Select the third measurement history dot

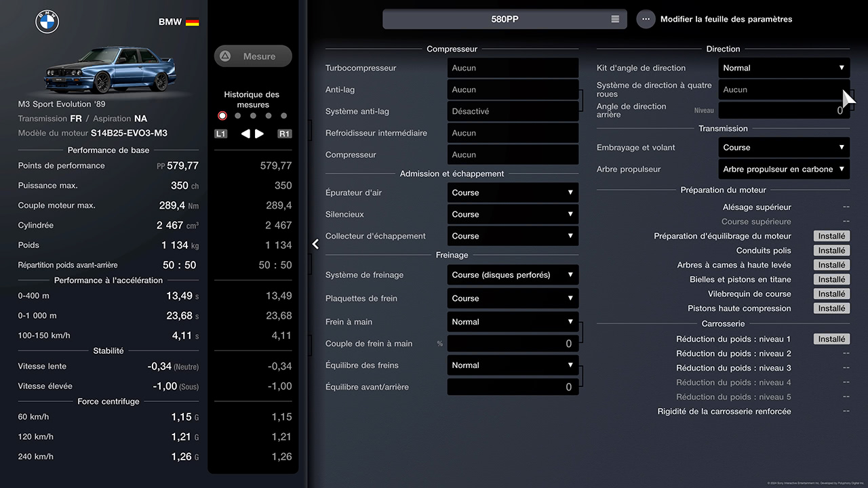pyautogui.click(x=253, y=116)
